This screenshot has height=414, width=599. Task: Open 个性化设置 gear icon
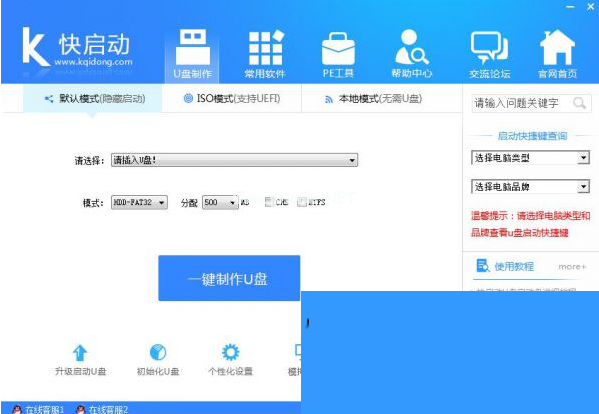tap(230, 352)
